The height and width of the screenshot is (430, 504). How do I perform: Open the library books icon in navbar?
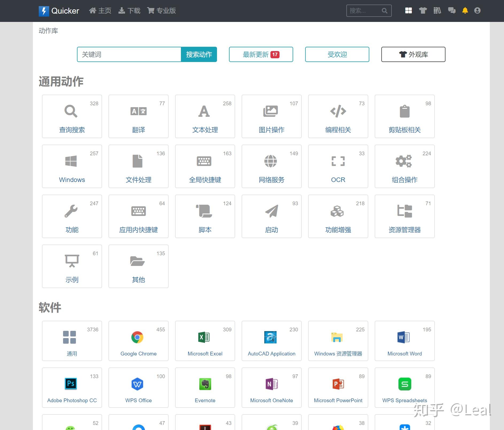pyautogui.click(x=437, y=11)
